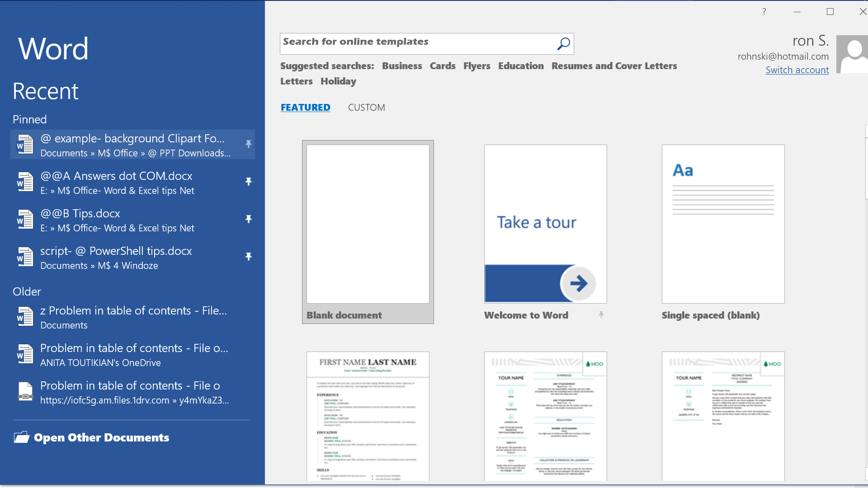Viewport: 868px width, 488px height.
Task: Open @@A Answers dot COM.docx
Action: tap(132, 182)
